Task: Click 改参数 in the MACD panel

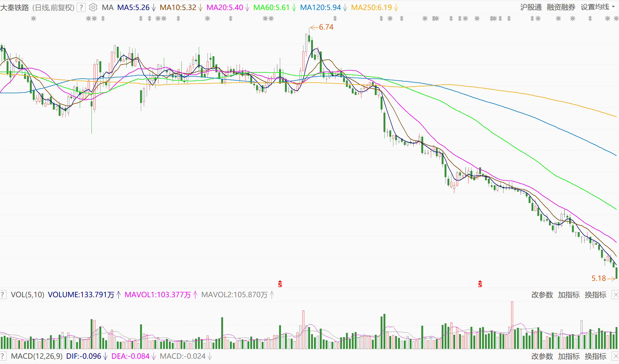Action: tap(542, 356)
